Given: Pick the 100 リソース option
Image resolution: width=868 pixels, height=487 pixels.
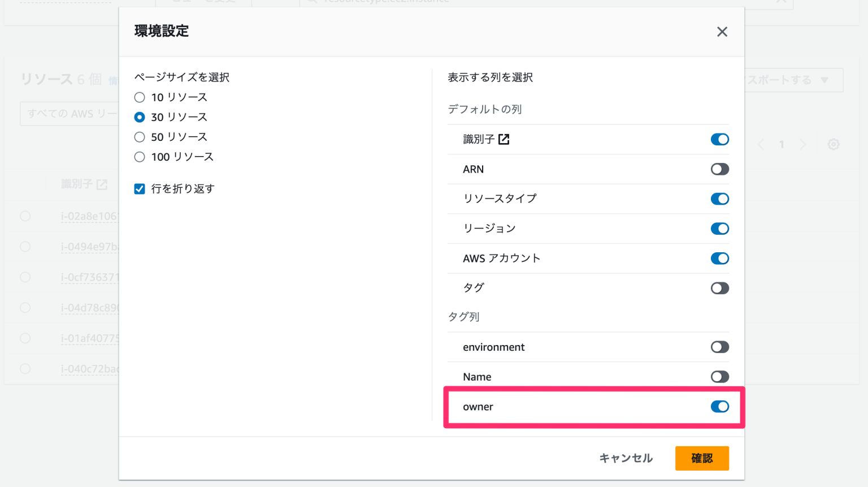Looking at the screenshot, I should point(140,157).
